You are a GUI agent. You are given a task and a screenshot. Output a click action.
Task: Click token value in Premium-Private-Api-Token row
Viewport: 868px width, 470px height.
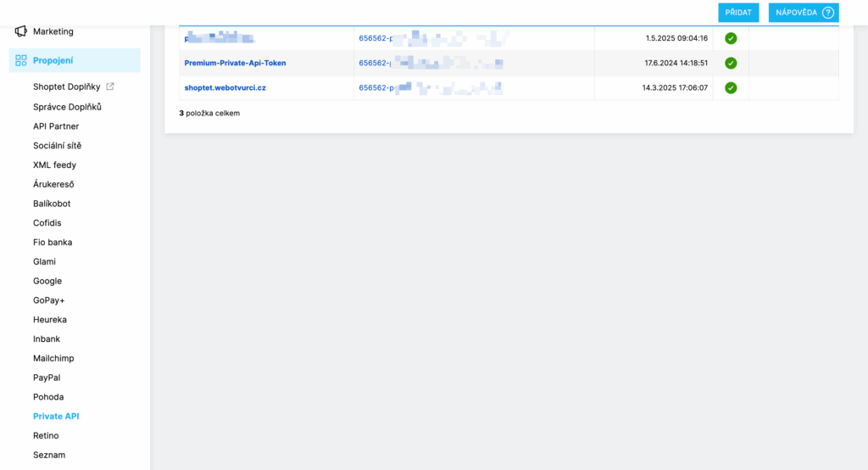pos(431,63)
